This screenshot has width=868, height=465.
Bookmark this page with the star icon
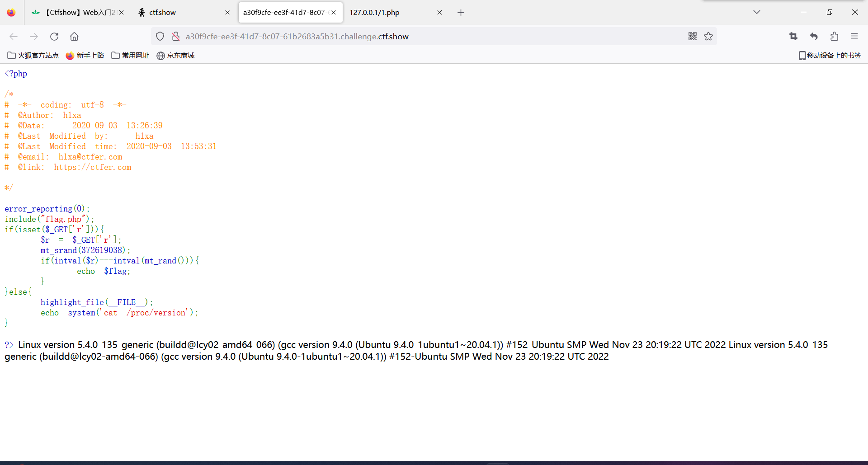pyautogui.click(x=708, y=37)
